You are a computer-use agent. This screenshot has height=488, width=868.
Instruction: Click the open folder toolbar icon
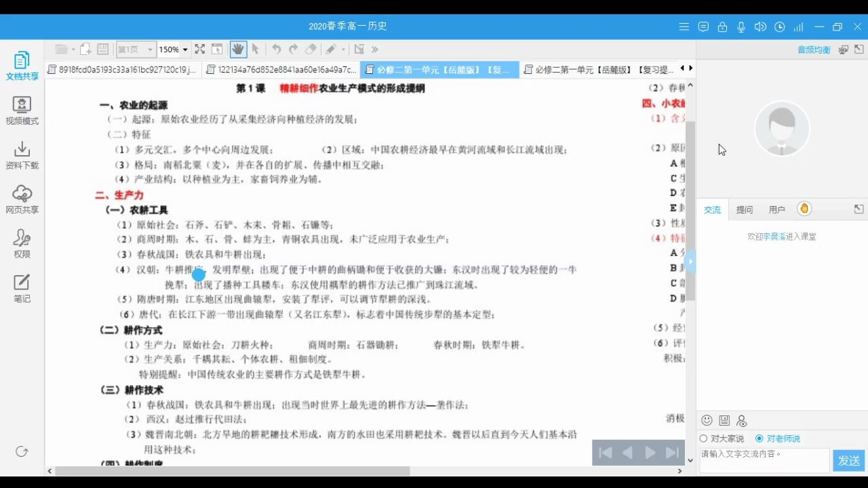pyautogui.click(x=62, y=49)
